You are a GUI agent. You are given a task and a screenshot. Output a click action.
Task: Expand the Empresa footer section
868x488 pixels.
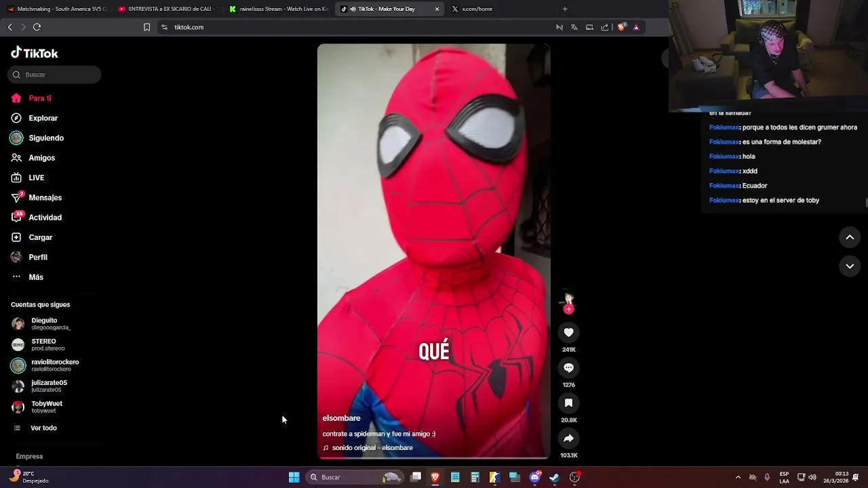29,456
